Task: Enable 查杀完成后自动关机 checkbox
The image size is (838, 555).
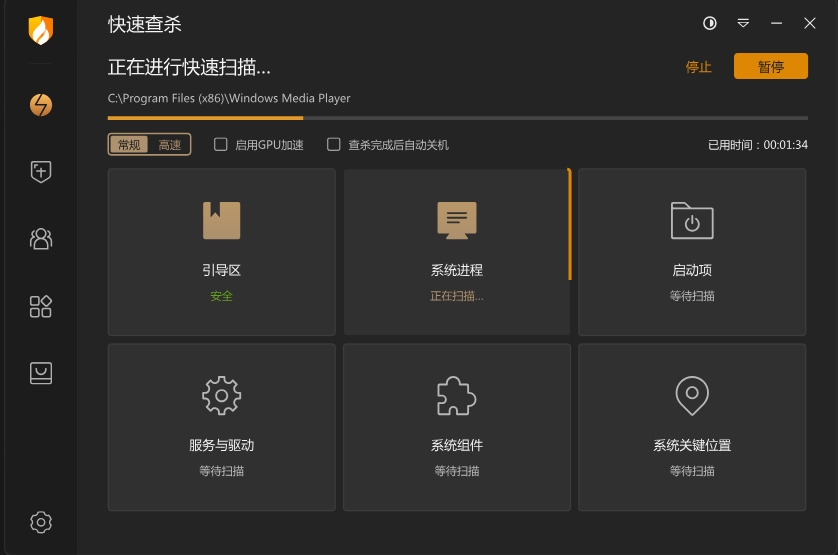Action: point(333,144)
